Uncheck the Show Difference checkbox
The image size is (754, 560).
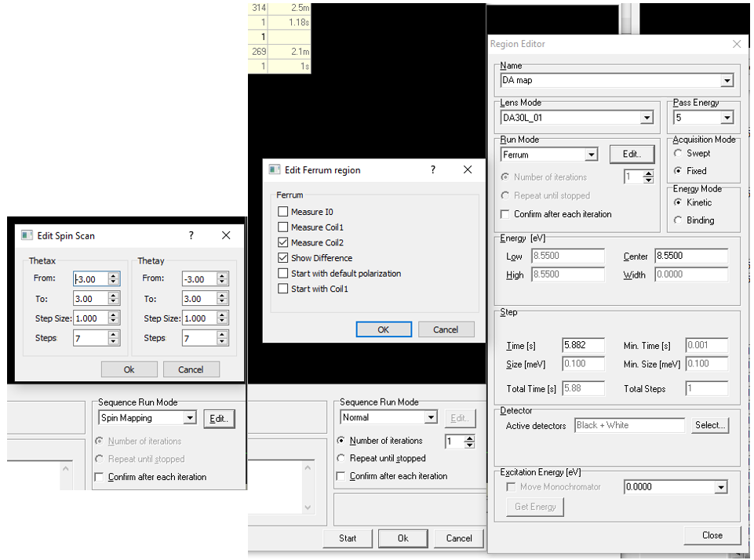point(283,258)
